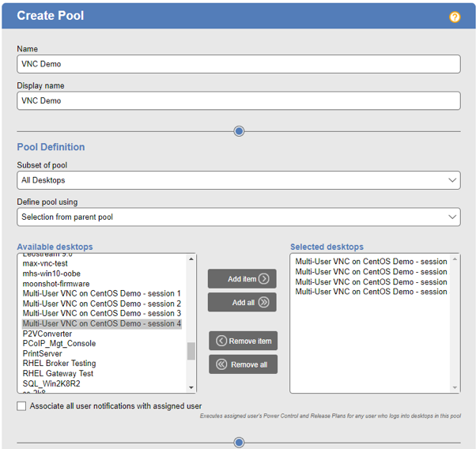Choose RHEL Gateway Test desktop
The width and height of the screenshot is (476, 449).
pyautogui.click(x=58, y=374)
